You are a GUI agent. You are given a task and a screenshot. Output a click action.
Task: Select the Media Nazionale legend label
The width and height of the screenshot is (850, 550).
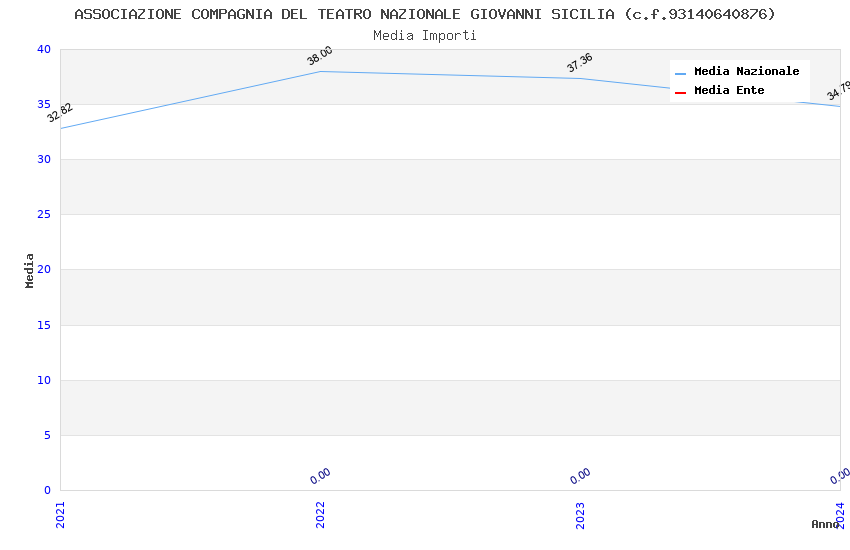pyautogui.click(x=746, y=72)
